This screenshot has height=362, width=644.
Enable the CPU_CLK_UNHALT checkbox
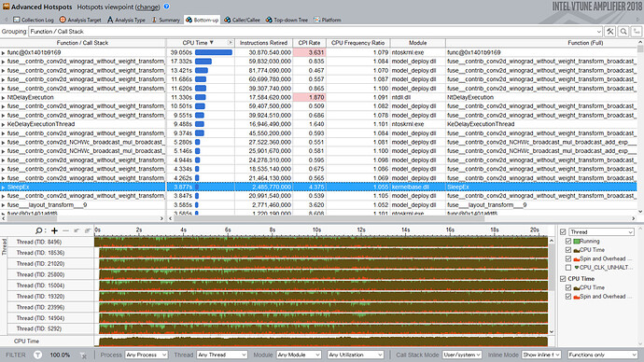point(568,268)
